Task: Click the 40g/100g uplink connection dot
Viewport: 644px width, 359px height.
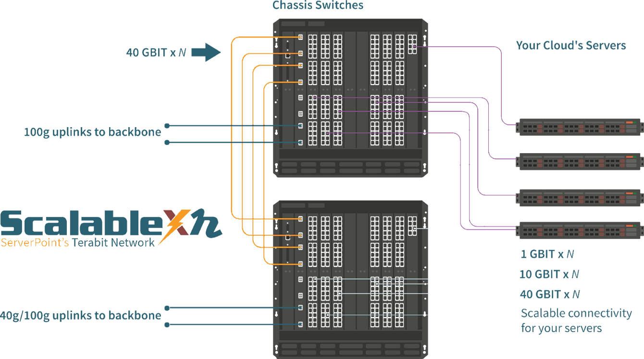Action: click(167, 309)
